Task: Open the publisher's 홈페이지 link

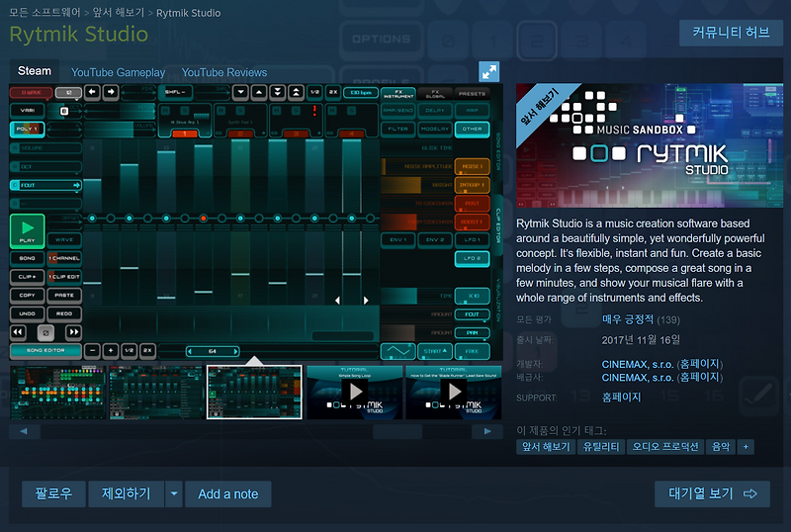Action: coord(700,378)
